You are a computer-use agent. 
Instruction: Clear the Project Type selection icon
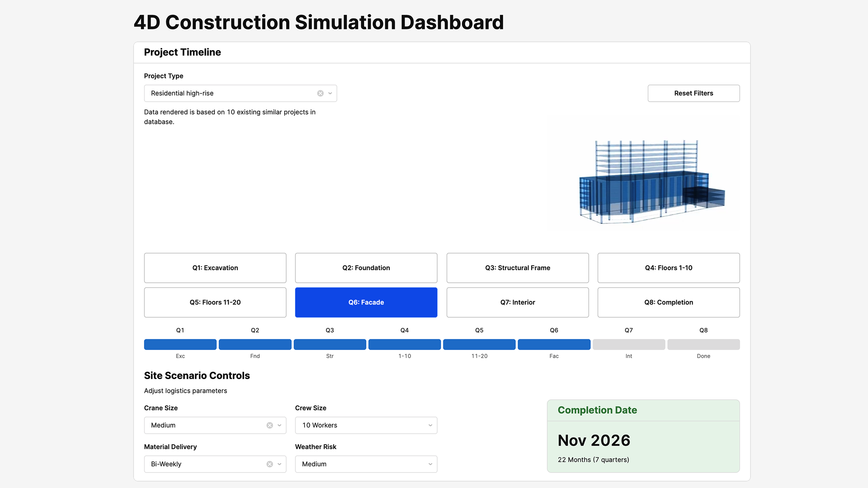pos(320,93)
